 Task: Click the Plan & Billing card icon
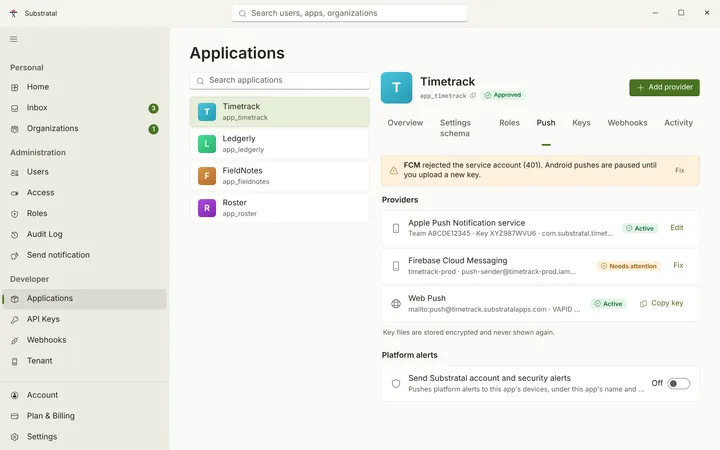point(15,416)
